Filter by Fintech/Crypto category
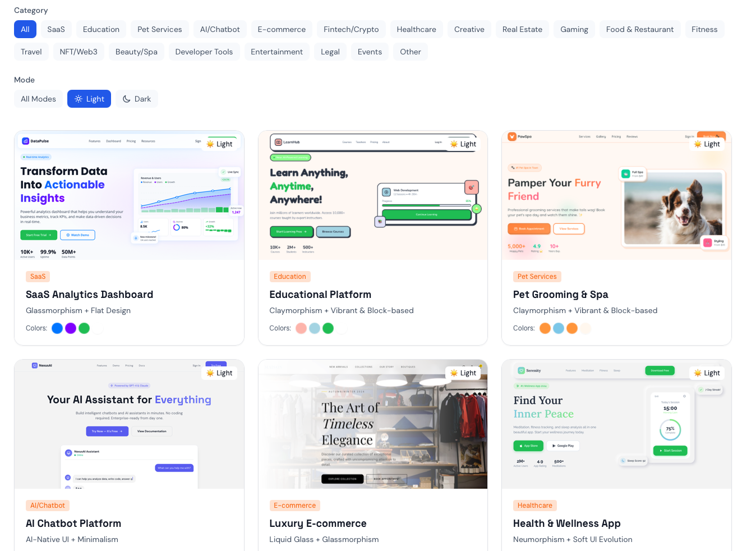The width and height of the screenshot is (756, 551). click(x=351, y=29)
